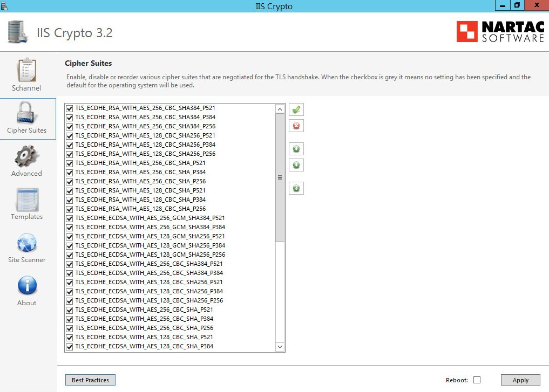The width and height of the screenshot is (549, 392).
Task: Select the About tab label
Action: point(26,303)
